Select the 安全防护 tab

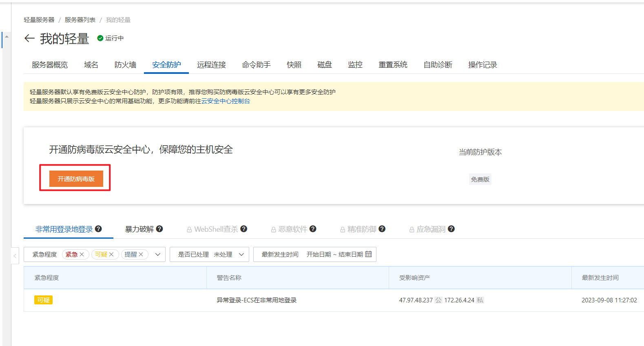click(x=166, y=64)
